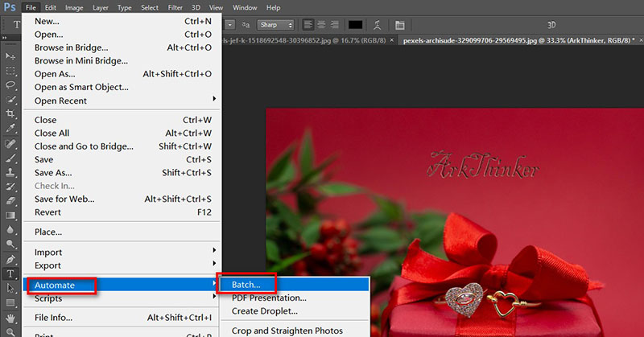The width and height of the screenshot is (644, 337).
Task: Choose New... from File menu
Action: (122, 22)
